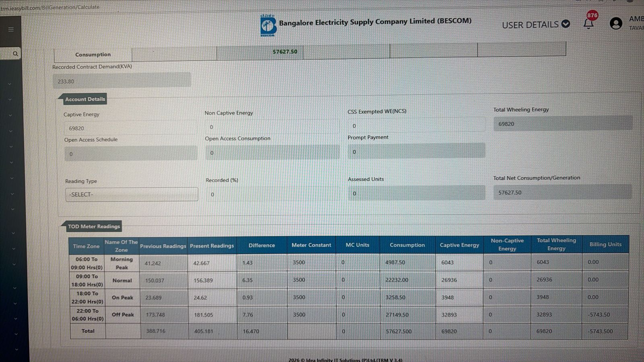Click the Morning Peak consumption 4987.50
Viewport: 644px width, 362px height.
[x=407, y=262]
